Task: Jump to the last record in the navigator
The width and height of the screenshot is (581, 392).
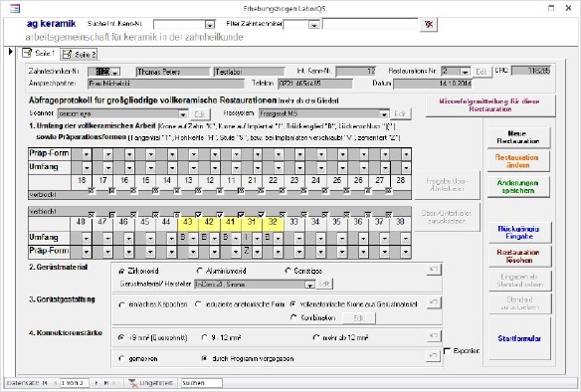Action: click(x=106, y=383)
